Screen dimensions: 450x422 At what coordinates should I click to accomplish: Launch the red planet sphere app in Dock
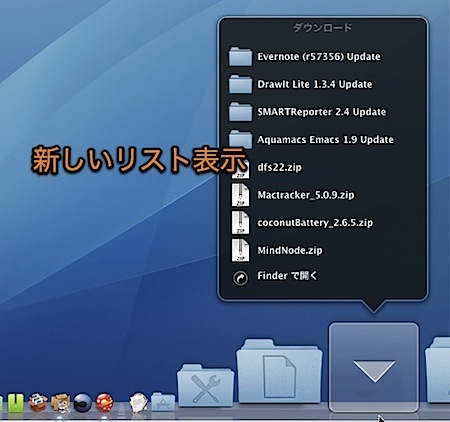(104, 402)
